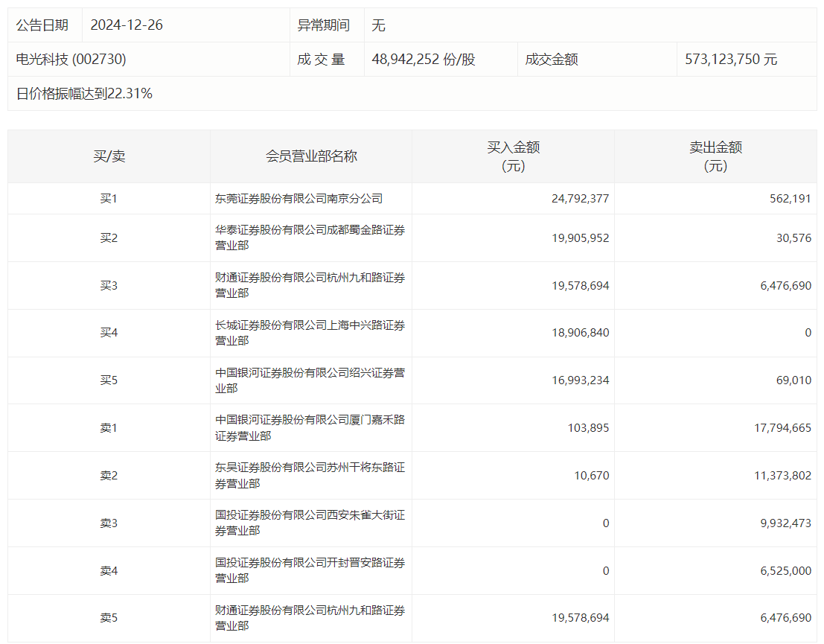Select the 买5 row label
Viewport: 824px width, 644px height.
109,380
